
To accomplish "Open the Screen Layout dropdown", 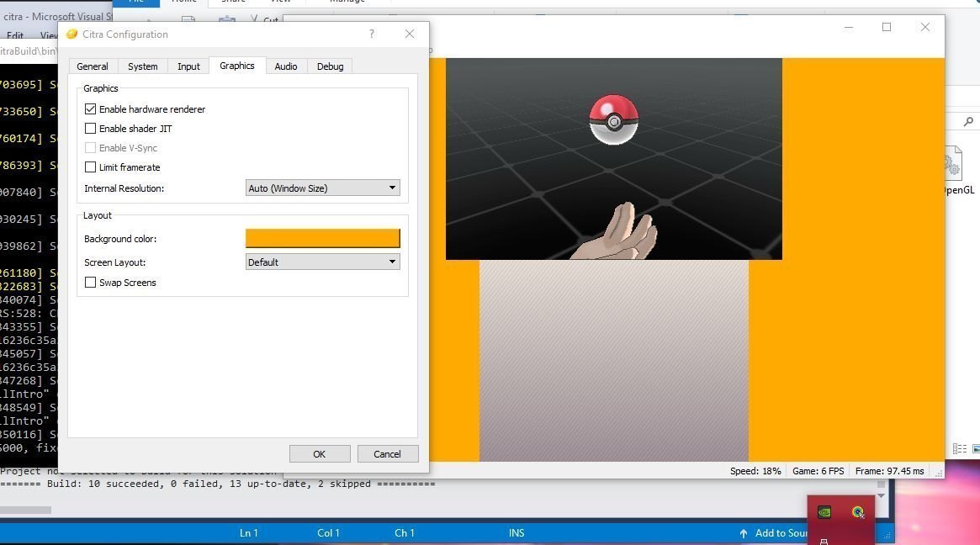I will [x=322, y=262].
